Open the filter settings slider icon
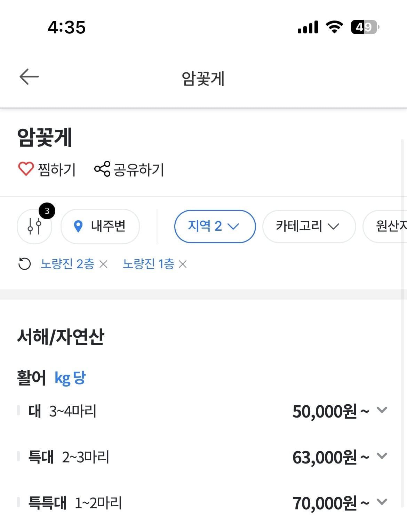Screen dimensions: 407x532 pyautogui.click(x=34, y=226)
